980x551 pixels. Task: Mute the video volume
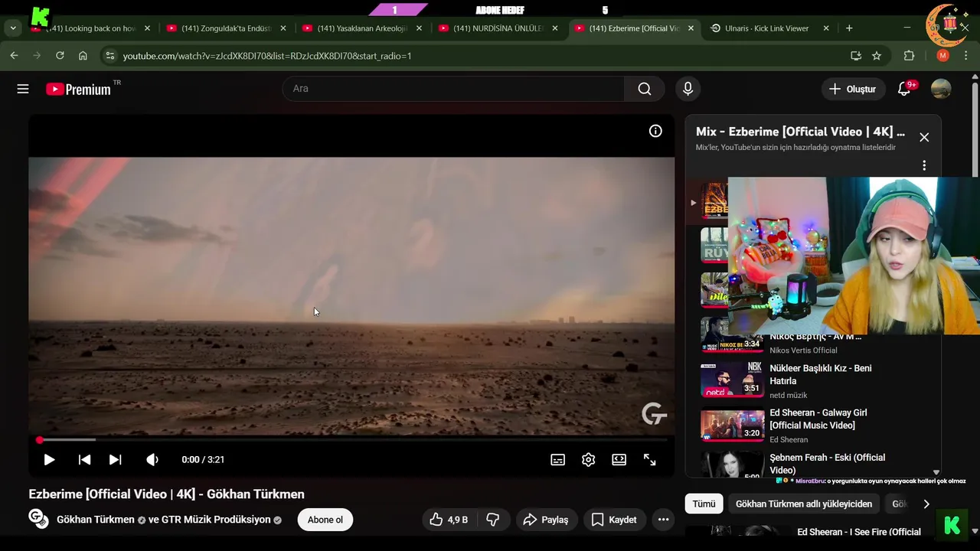[152, 459]
